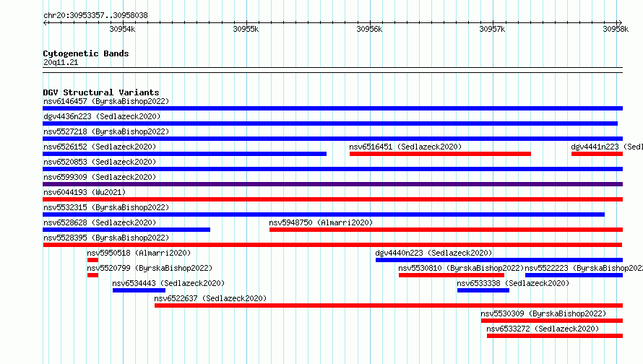Click the nsv6528628 (Sedlazeck2020) label

tap(100, 222)
